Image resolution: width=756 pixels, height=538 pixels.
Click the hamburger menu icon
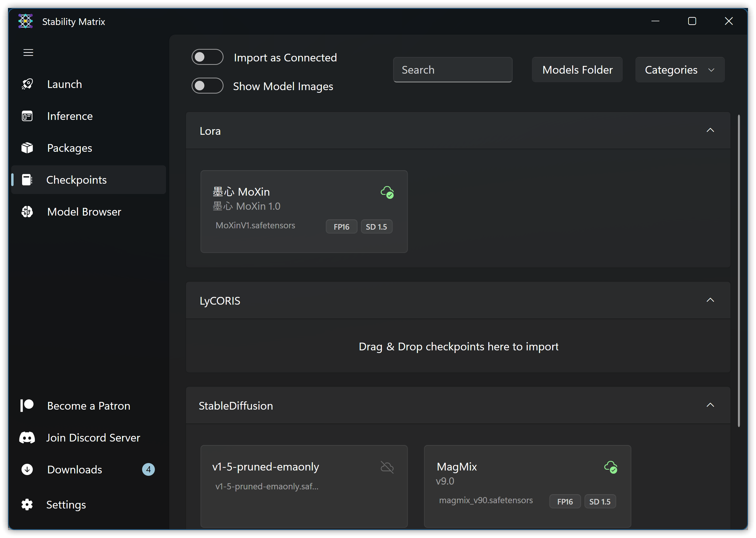pyautogui.click(x=28, y=52)
